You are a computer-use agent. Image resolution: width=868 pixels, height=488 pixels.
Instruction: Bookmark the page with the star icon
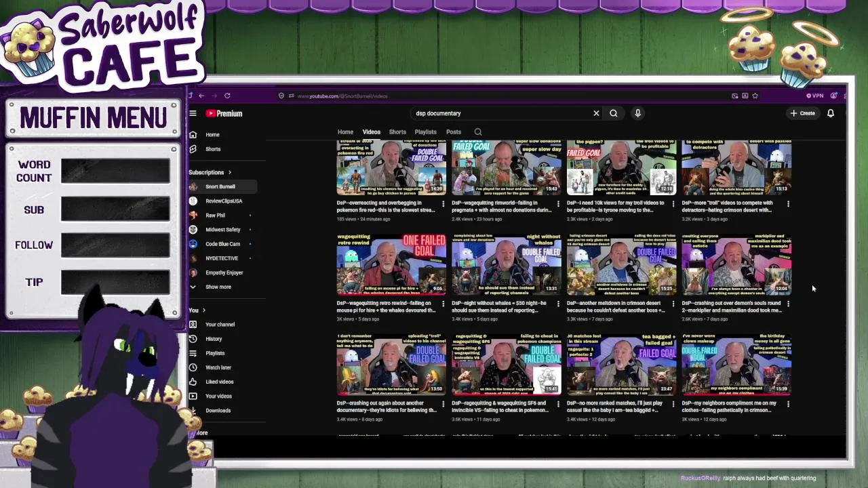[x=755, y=96]
